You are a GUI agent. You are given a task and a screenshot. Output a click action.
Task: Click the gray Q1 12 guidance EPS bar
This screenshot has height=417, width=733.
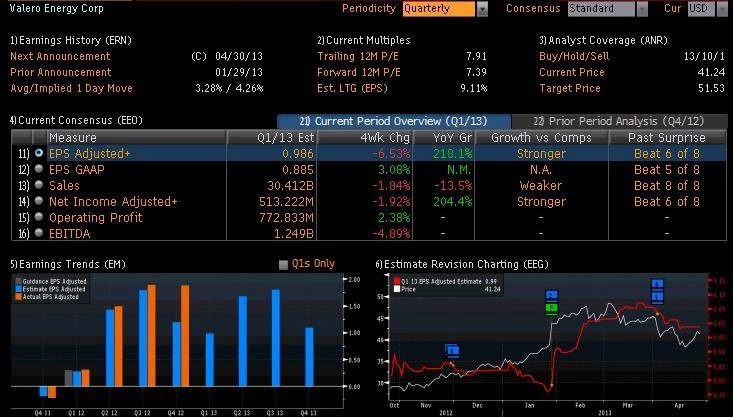coord(68,378)
